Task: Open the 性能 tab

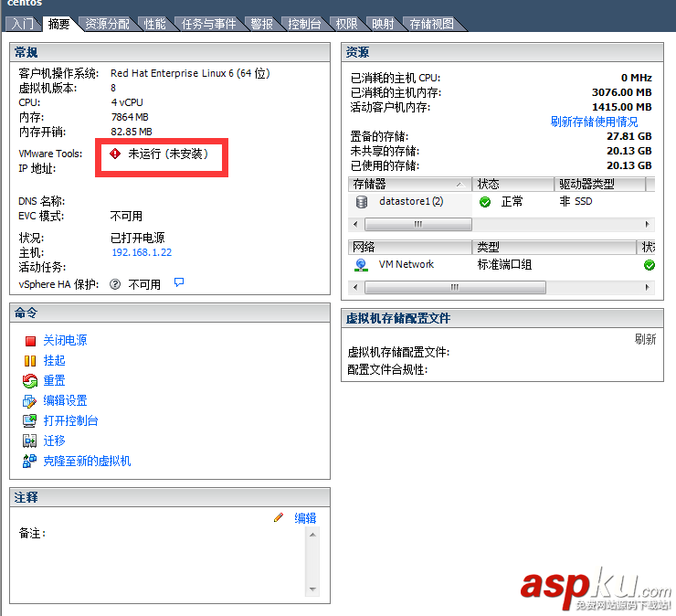Action: [154, 24]
